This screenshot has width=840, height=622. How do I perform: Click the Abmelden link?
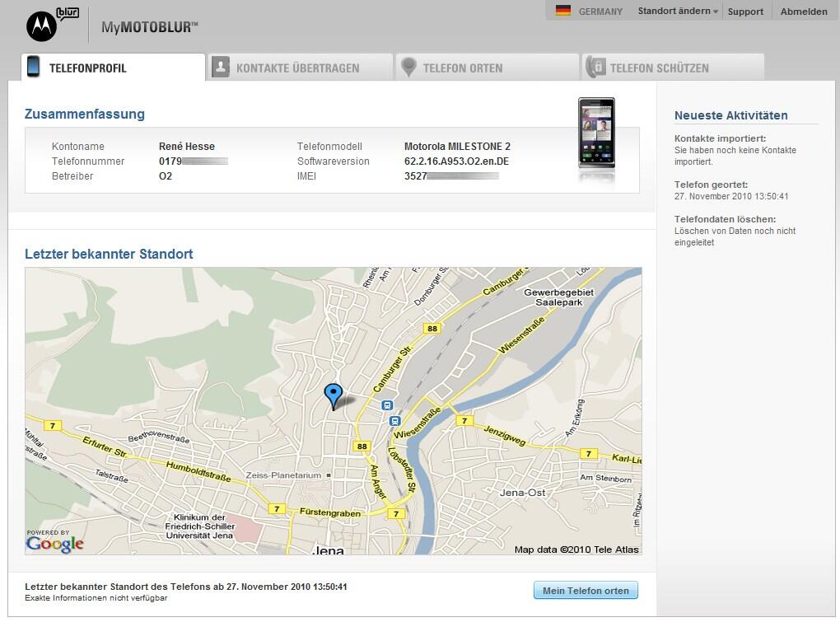click(x=804, y=12)
